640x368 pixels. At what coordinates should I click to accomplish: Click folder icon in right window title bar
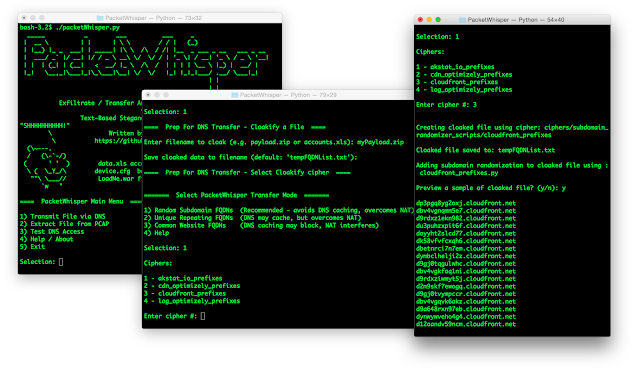point(462,20)
